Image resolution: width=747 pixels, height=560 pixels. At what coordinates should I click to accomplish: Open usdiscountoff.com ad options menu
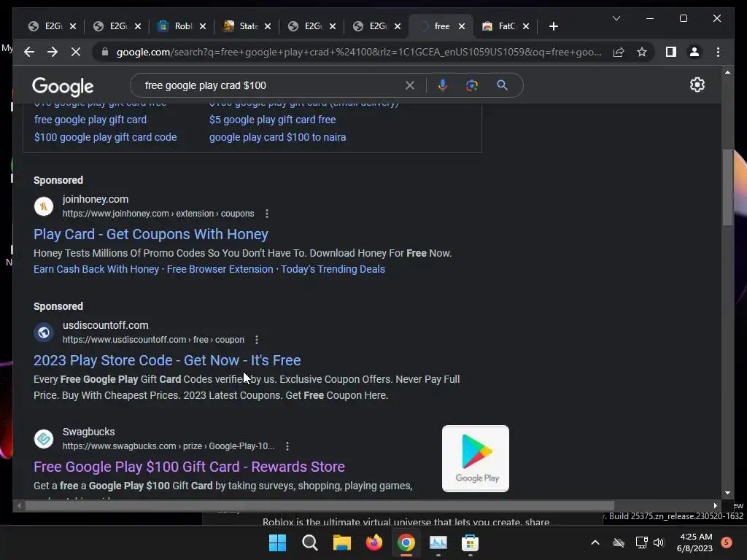point(257,340)
